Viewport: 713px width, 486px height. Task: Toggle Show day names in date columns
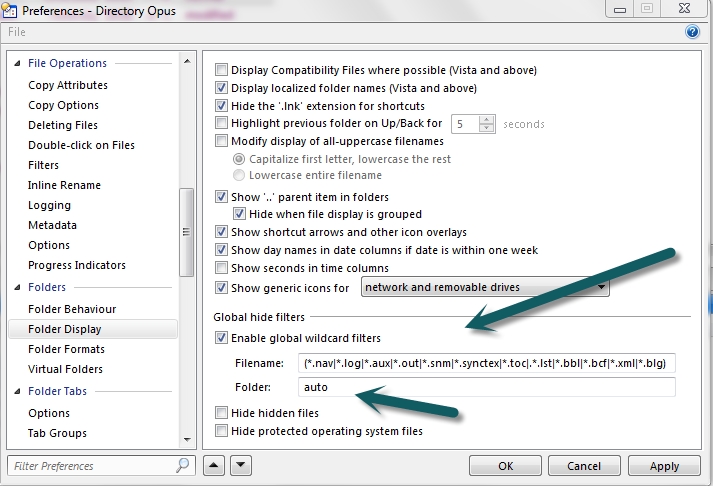(221, 250)
